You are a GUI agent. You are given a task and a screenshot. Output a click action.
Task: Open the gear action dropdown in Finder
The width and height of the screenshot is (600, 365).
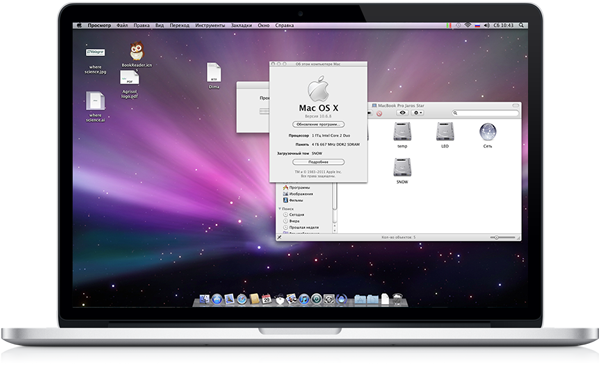point(417,113)
